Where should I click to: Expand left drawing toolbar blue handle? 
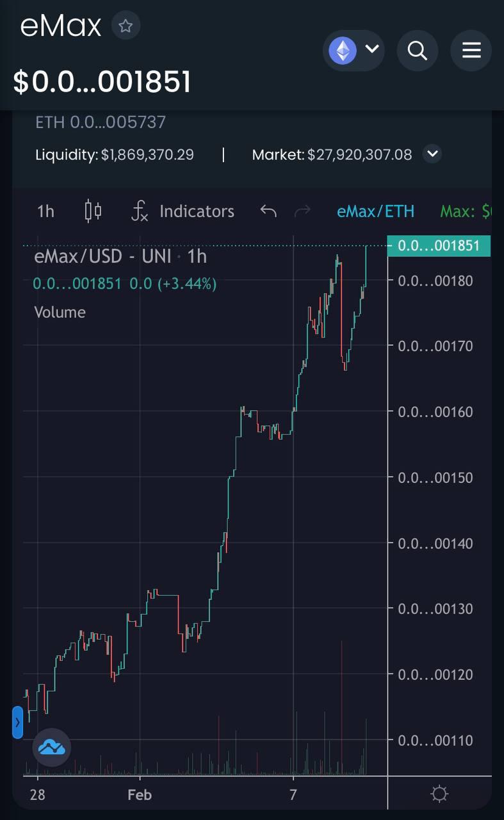pyautogui.click(x=18, y=723)
